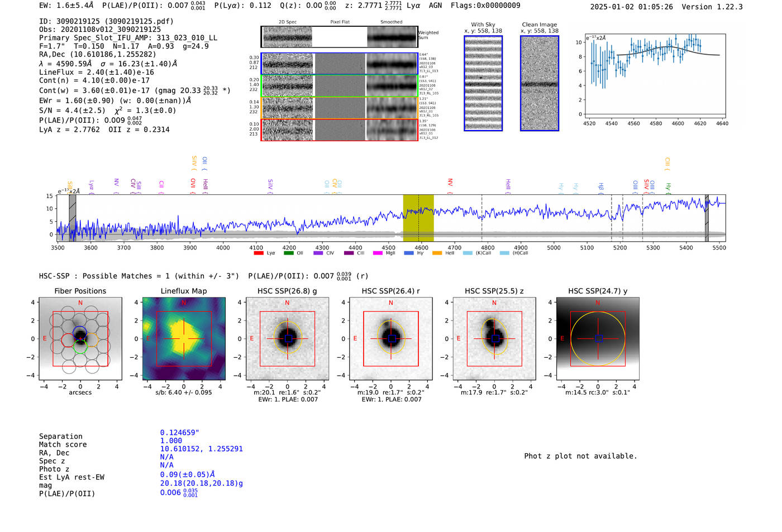
Task: Click the hatched gray band near 3550 Å
Action: point(73,218)
